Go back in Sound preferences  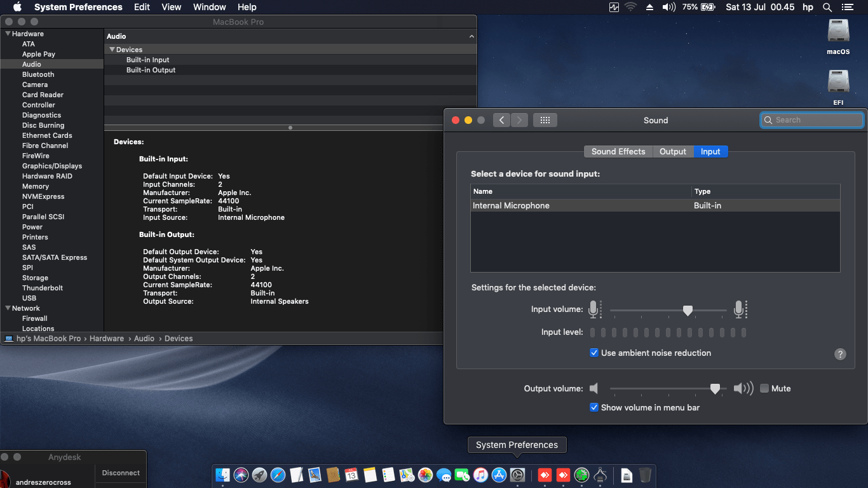501,120
